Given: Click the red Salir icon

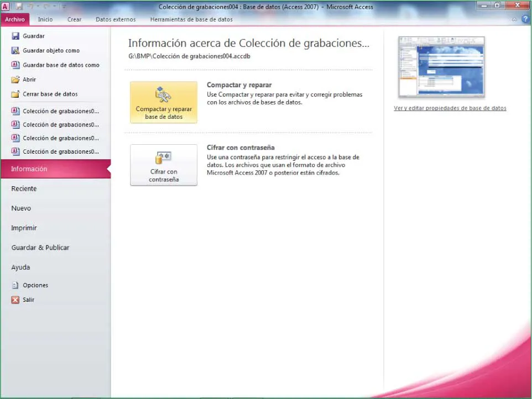Looking at the screenshot, I should pos(15,300).
